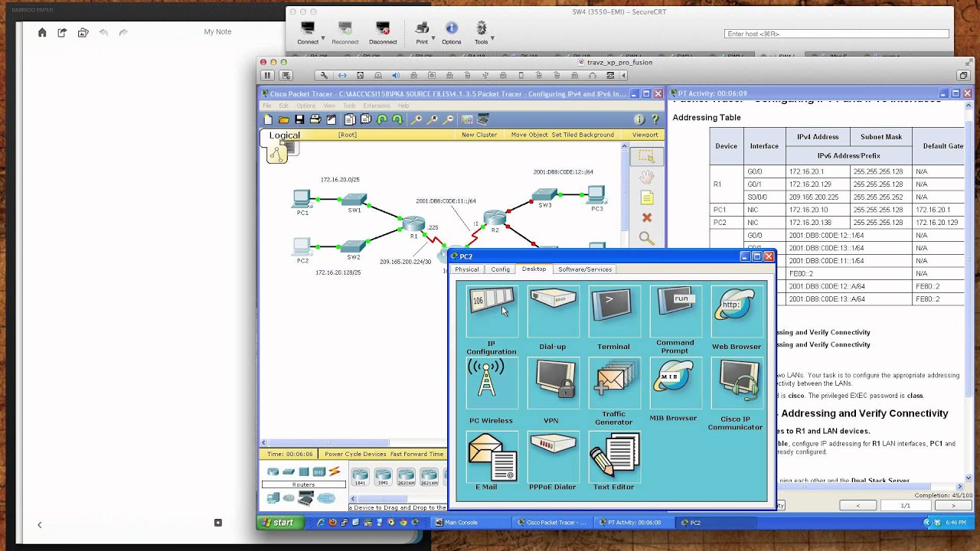The image size is (980, 551).
Task: Open the drawing palette icon
Action: coord(467,119)
